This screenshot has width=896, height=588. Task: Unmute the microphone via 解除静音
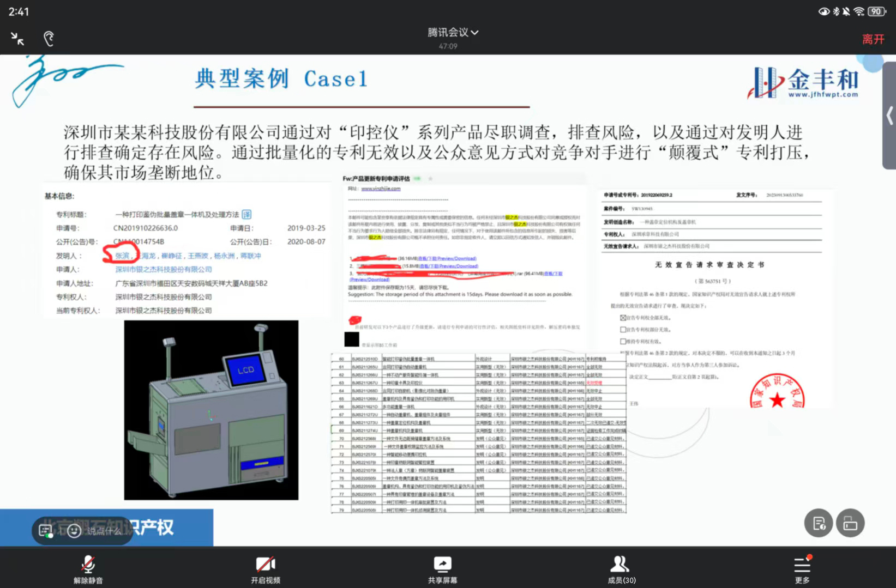point(88,569)
